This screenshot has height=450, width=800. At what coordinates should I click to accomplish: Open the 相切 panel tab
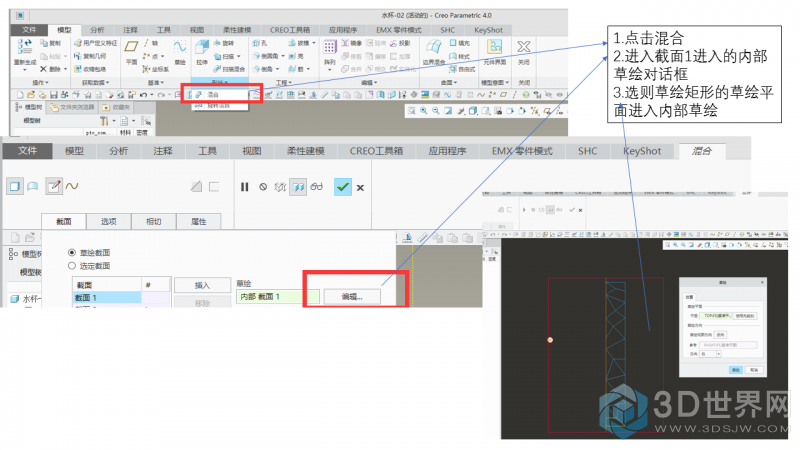[x=154, y=221]
